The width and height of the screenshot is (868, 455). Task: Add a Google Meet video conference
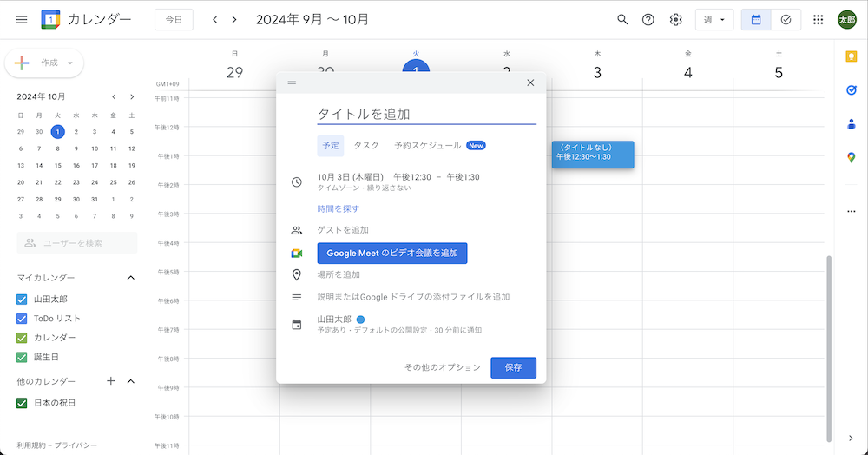(392, 253)
